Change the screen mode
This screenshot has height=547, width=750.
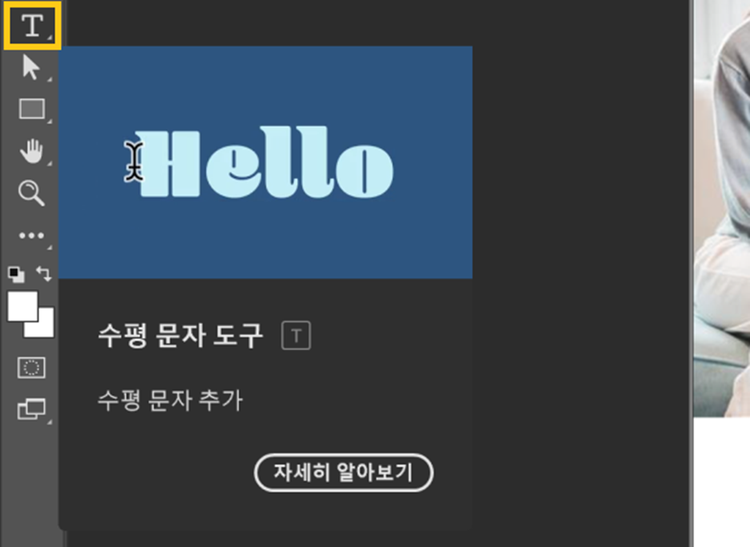(32, 409)
